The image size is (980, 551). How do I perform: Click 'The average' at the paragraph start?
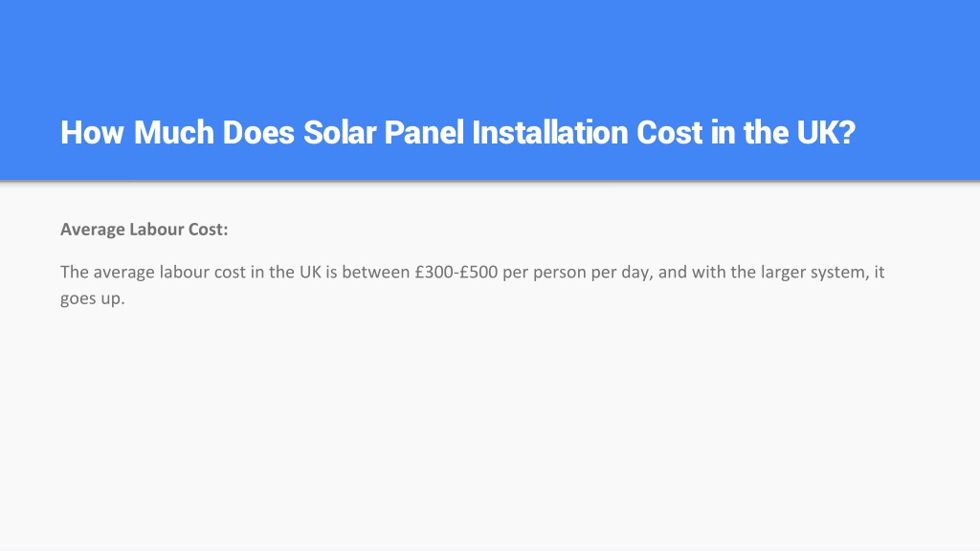(x=107, y=273)
